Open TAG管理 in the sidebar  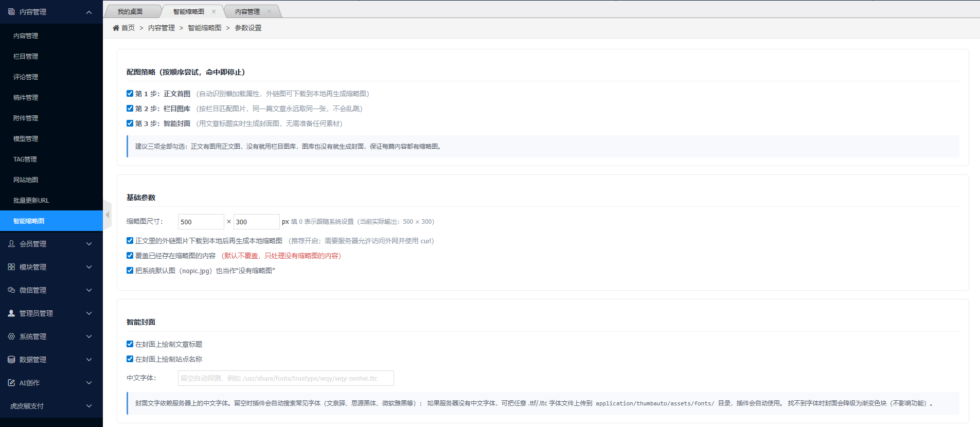pos(51,159)
